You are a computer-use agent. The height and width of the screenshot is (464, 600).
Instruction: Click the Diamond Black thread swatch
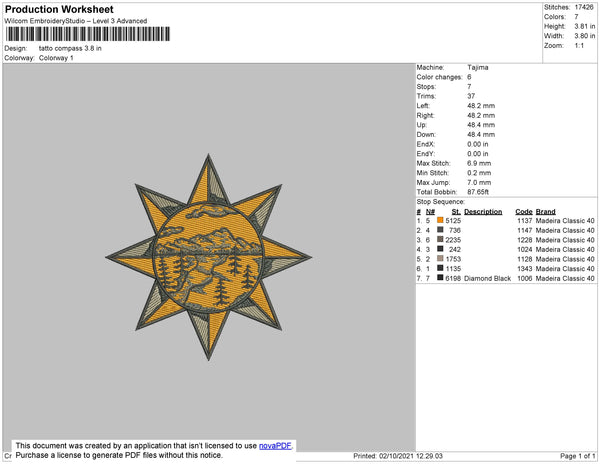coord(440,278)
